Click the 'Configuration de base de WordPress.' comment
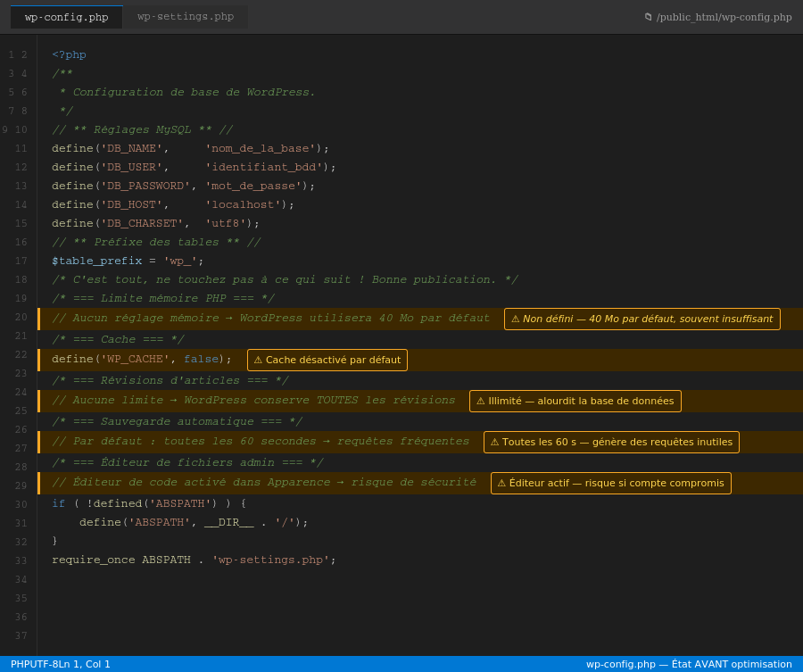This screenshot has height=672, width=803. (x=187, y=92)
